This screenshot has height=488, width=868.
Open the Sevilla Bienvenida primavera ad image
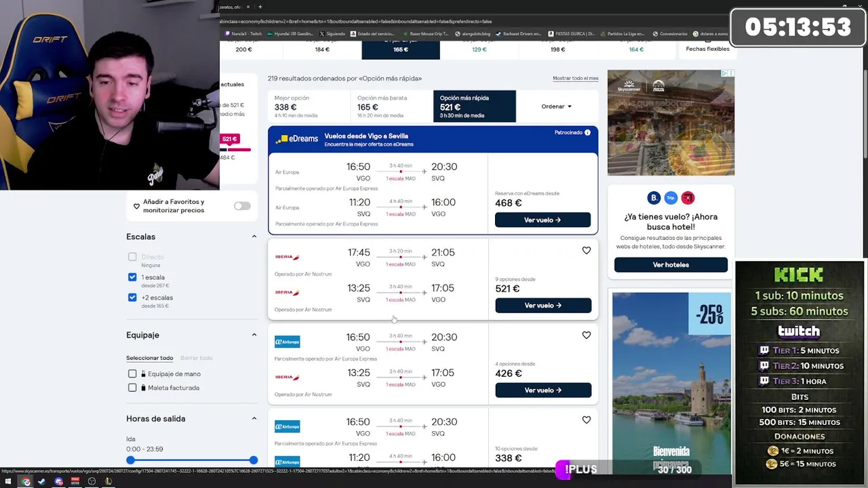tap(671, 383)
